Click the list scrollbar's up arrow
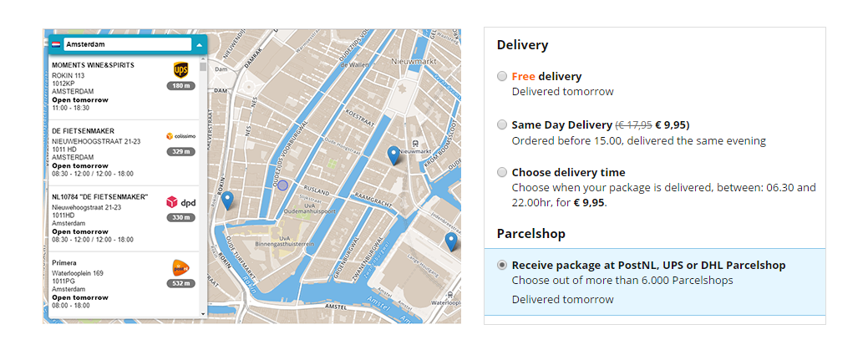 [x=203, y=58]
